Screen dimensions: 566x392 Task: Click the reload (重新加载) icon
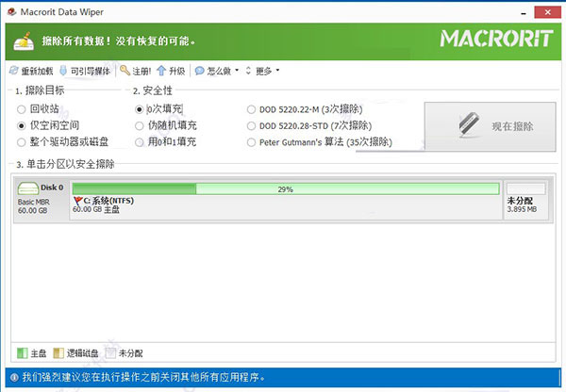pyautogui.click(x=13, y=71)
